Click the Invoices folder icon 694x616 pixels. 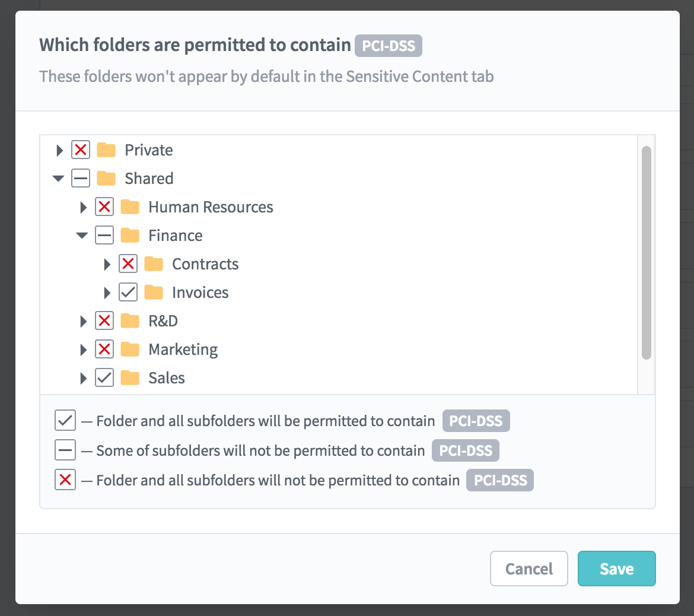154,293
